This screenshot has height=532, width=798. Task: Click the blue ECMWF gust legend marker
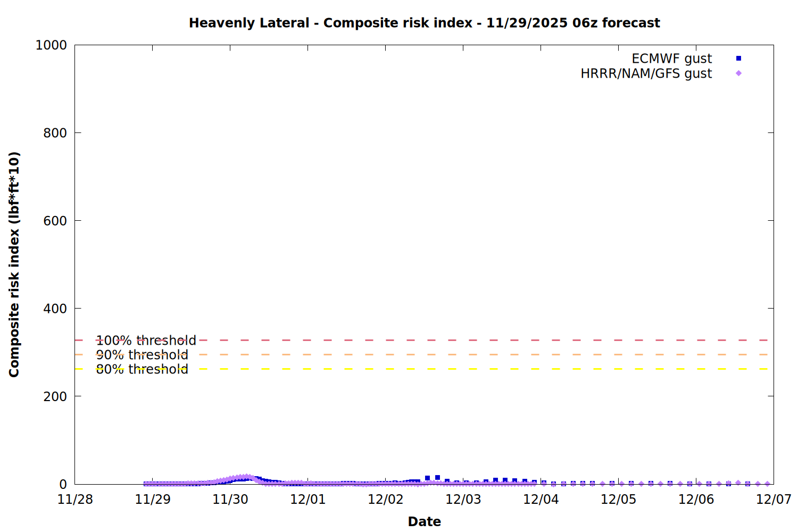(x=738, y=59)
